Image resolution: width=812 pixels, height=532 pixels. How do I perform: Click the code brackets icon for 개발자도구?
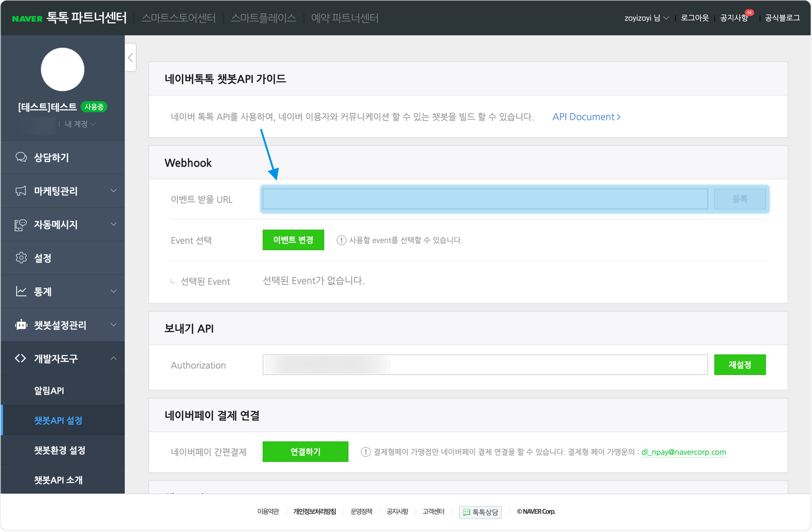(21, 358)
